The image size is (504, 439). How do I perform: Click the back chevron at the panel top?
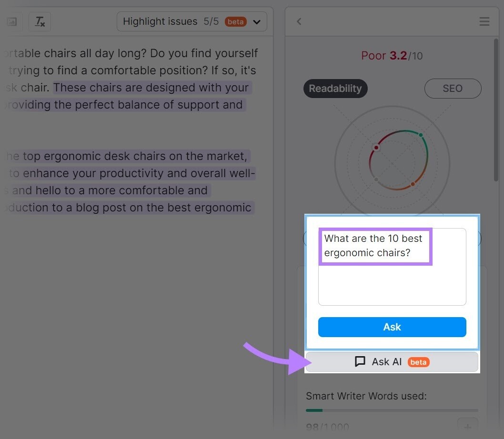(x=299, y=21)
